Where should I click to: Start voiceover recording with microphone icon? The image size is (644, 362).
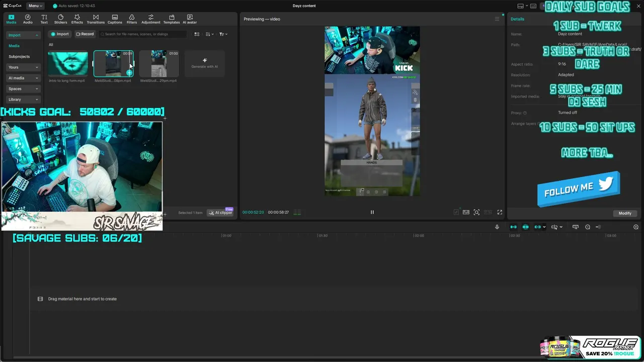(497, 227)
